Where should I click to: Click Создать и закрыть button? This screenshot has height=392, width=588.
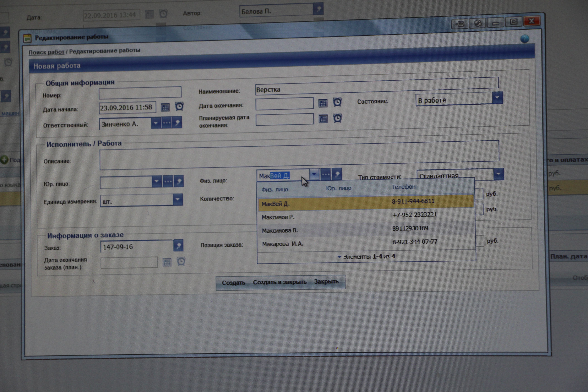point(279,282)
